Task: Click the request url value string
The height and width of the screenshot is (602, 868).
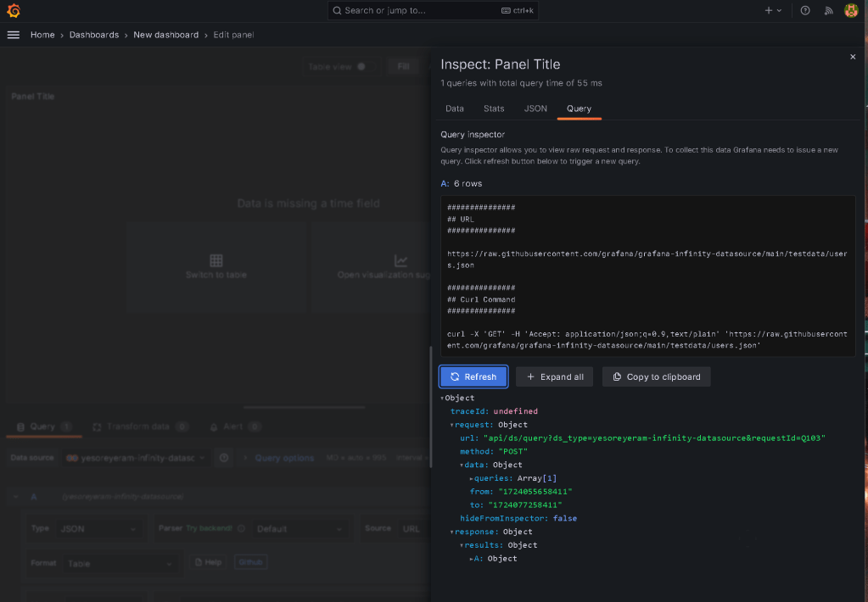Action: coord(654,438)
